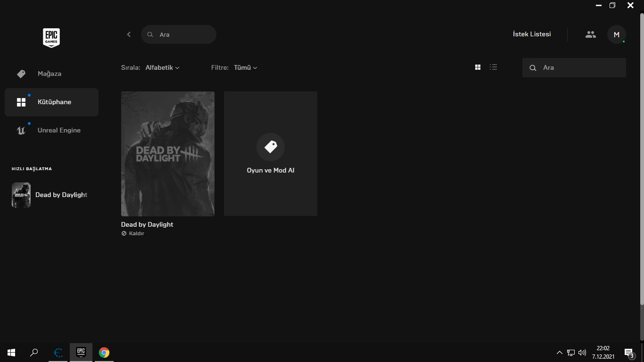Go back with the back arrow
644x362 pixels.
point(129,34)
